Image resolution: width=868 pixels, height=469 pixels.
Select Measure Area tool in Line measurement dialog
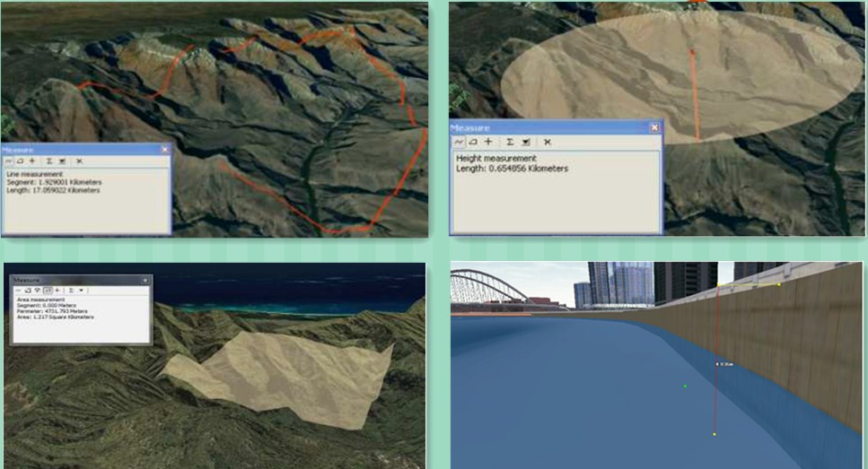click(20, 161)
